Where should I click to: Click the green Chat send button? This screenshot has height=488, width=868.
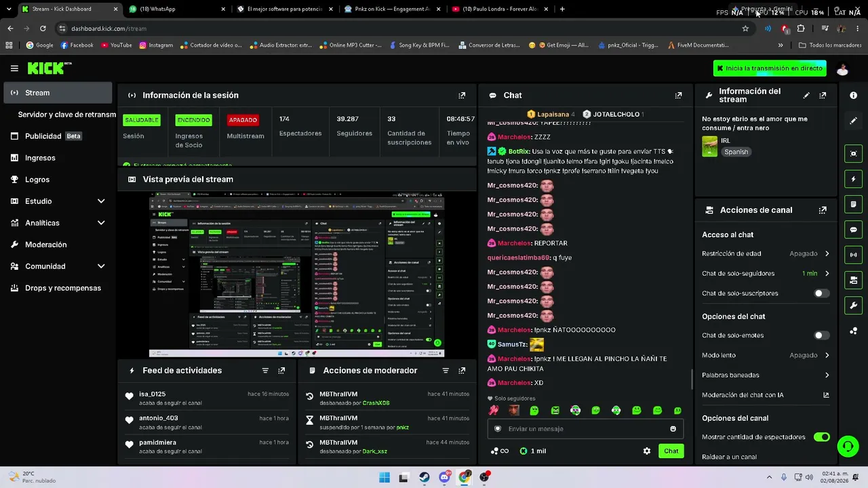(671, 451)
